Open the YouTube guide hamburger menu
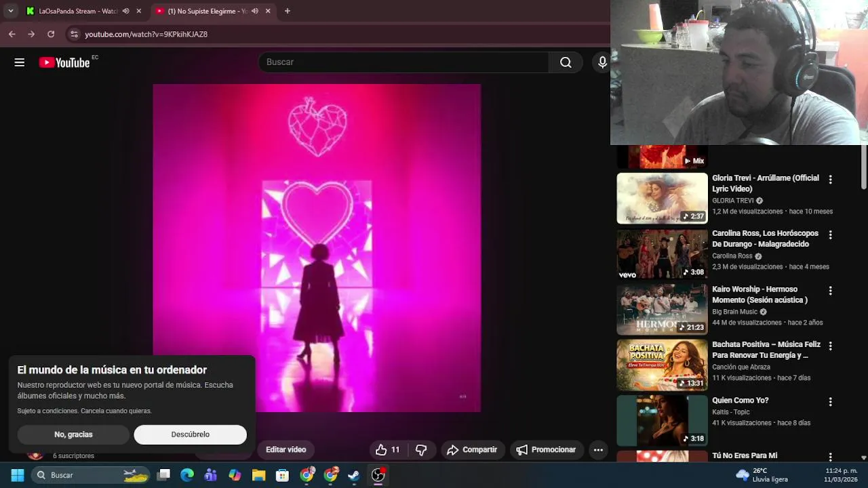 click(20, 62)
